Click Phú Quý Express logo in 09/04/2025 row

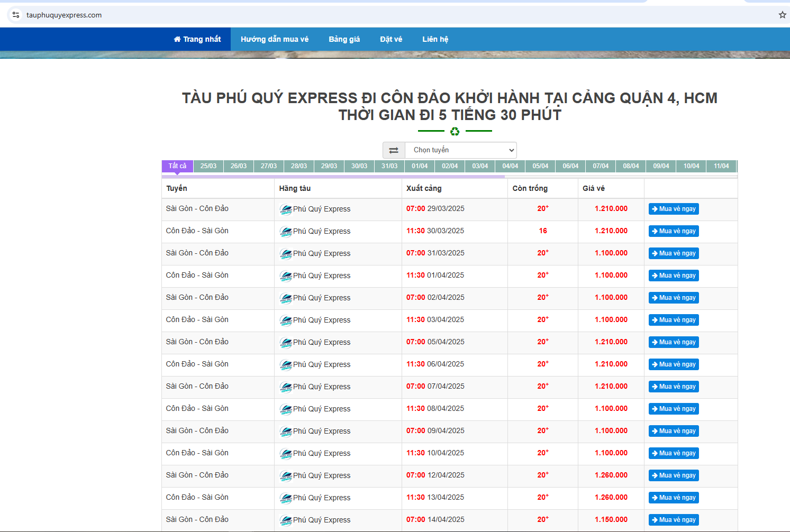pyautogui.click(x=286, y=432)
